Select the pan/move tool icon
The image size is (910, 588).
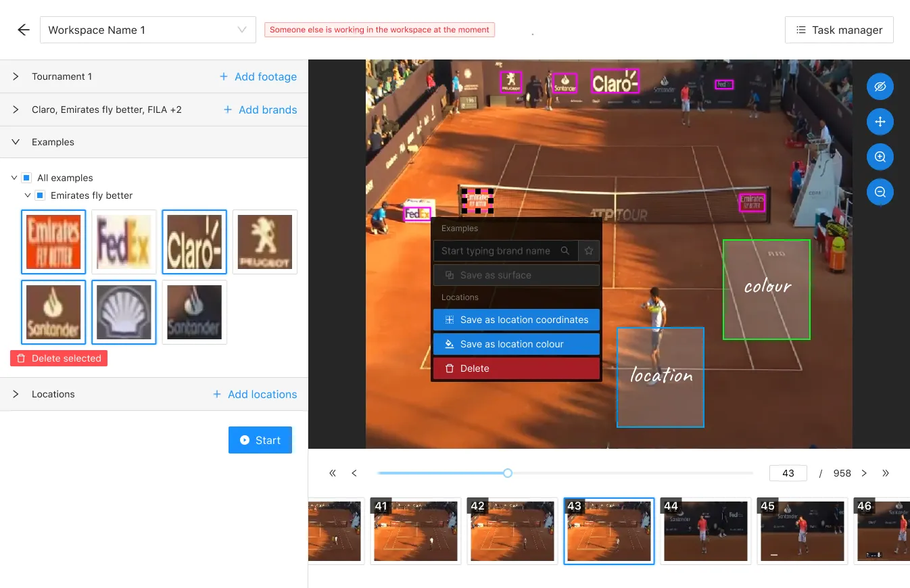(x=880, y=122)
